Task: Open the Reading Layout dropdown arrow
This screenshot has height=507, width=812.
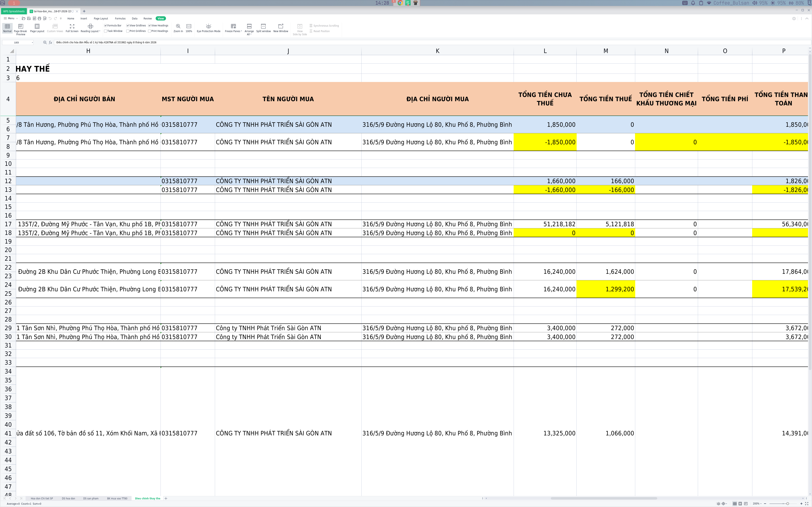Action: [x=100, y=31]
